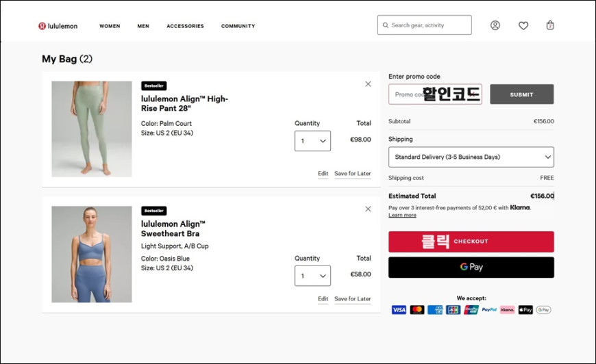Image resolution: width=596 pixels, height=364 pixels.
Task: Open the Align High-Rise Pant 28" title
Action: tap(184, 103)
